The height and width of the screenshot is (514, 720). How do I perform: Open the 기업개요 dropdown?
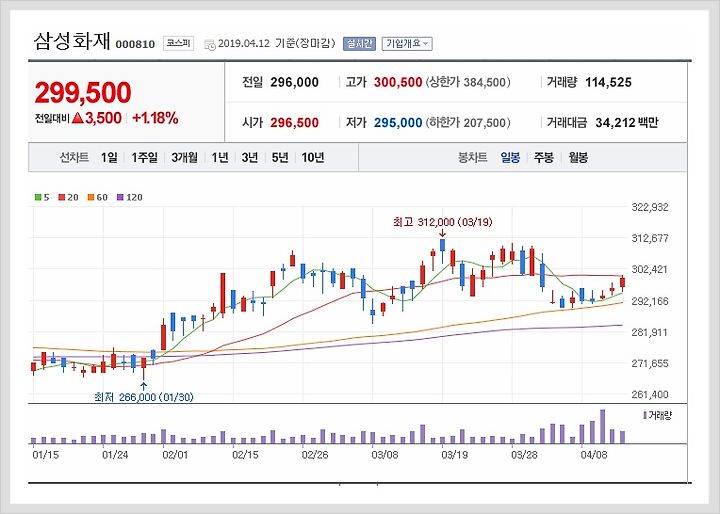click(x=407, y=44)
